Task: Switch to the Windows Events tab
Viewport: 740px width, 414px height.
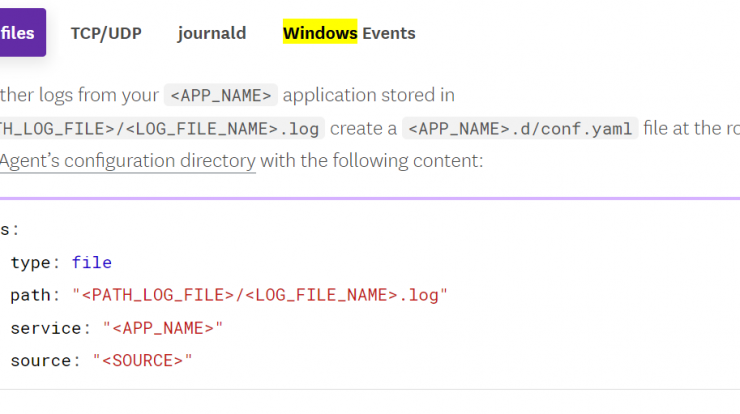Action: pyautogui.click(x=349, y=33)
